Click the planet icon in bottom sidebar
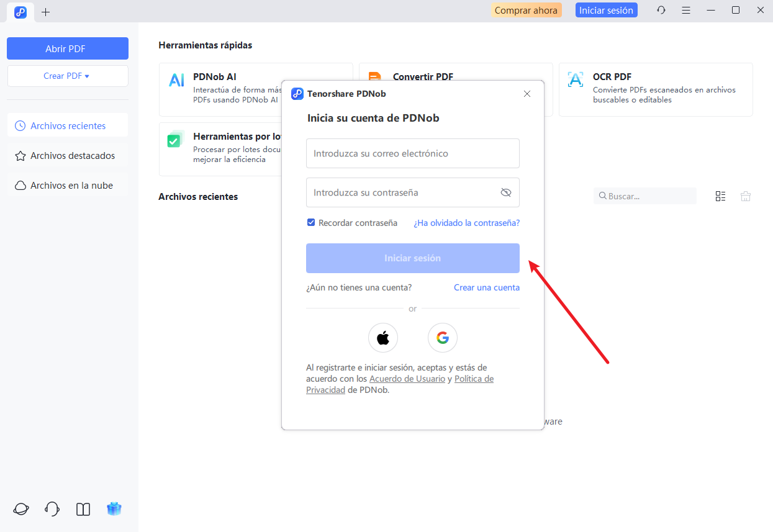Viewport: 773px width, 532px height. pos(20,509)
